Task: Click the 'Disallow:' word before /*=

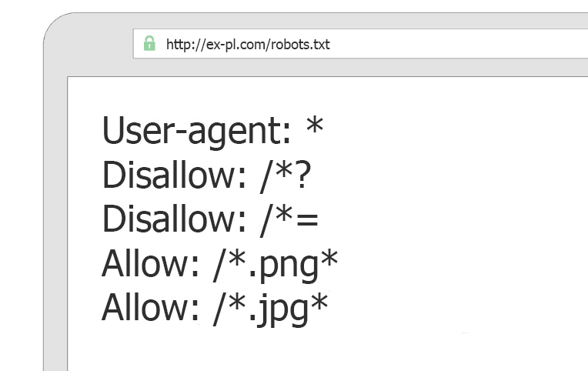Action: coord(174,219)
